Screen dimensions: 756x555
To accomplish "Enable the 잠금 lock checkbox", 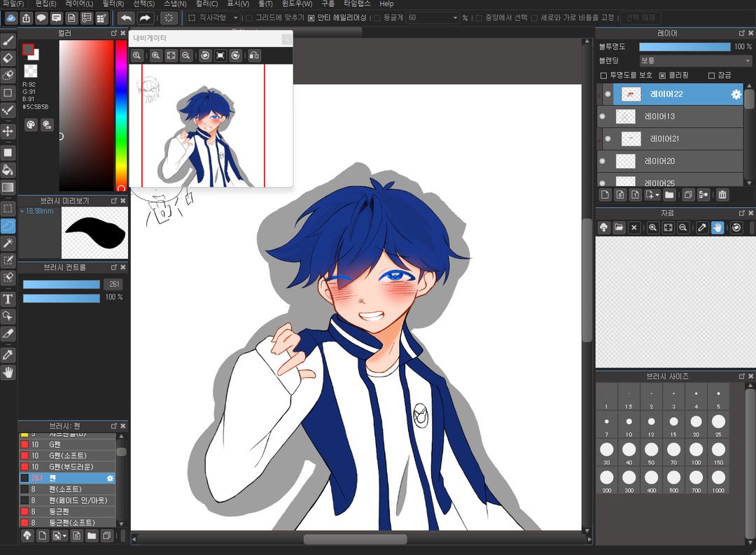I will coord(711,75).
